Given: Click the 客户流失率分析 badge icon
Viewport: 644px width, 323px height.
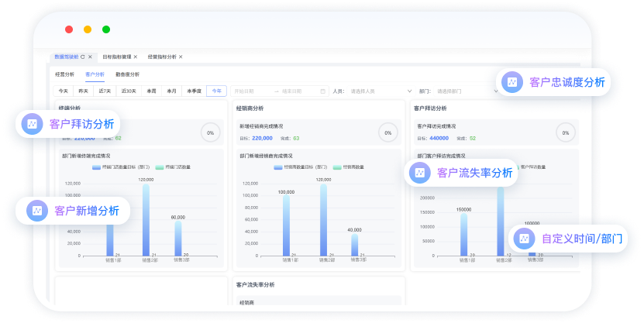Looking at the screenshot, I should 419,174.
